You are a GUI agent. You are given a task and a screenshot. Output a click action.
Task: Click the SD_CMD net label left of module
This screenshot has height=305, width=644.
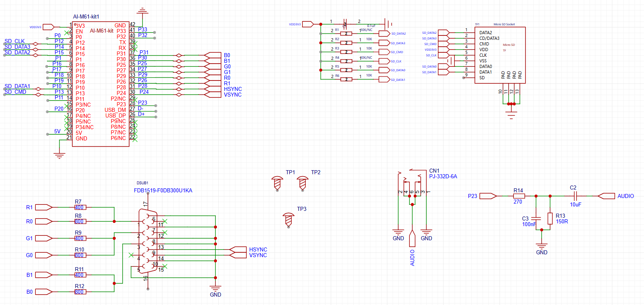coord(15,92)
